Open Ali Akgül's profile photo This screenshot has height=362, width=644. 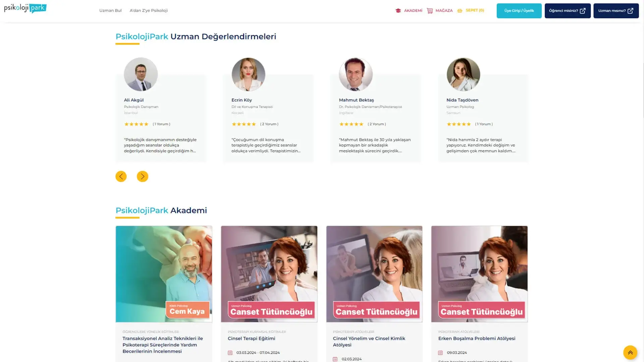(141, 74)
